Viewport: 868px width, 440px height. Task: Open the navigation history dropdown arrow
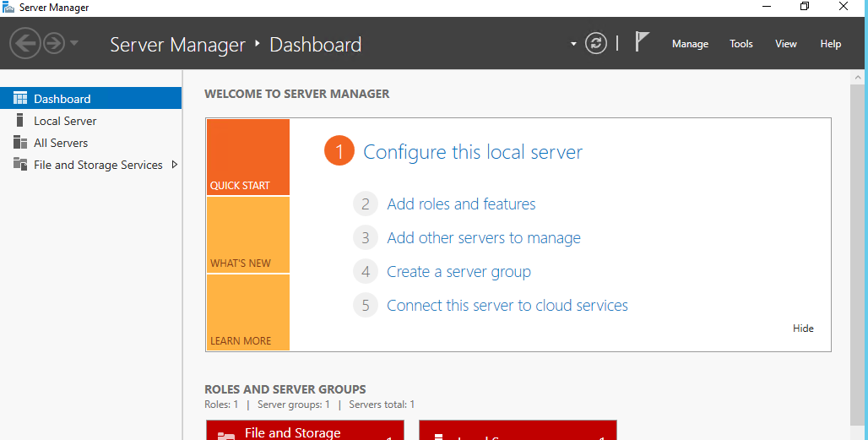pyautogui.click(x=74, y=43)
